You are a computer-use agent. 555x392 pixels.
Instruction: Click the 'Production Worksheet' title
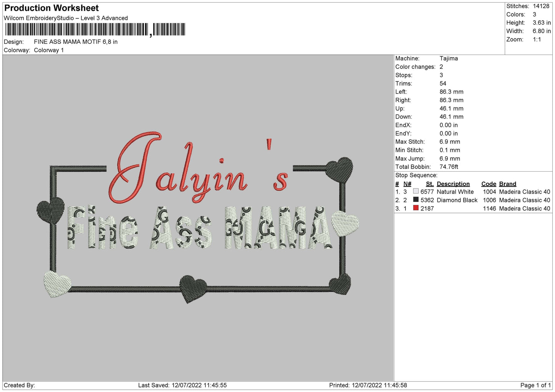pos(51,8)
